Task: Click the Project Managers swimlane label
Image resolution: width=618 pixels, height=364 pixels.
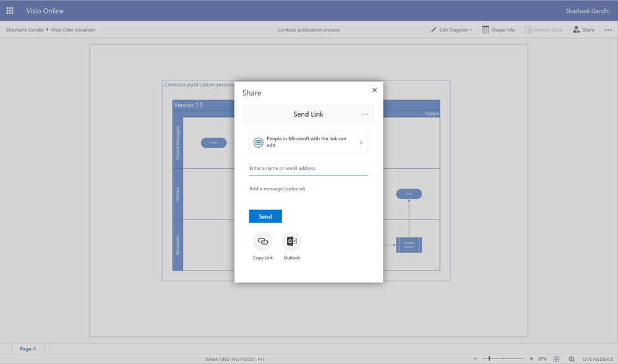Action: tap(178, 143)
